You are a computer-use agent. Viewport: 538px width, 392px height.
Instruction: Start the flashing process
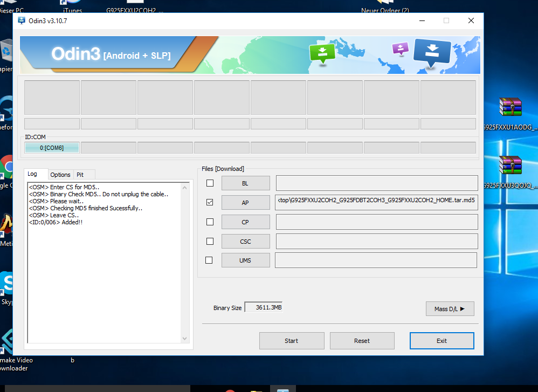point(292,341)
